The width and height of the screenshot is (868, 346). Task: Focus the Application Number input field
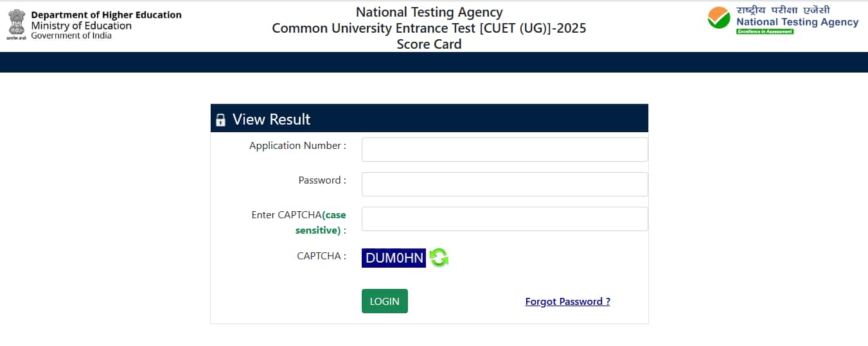pyautogui.click(x=504, y=150)
